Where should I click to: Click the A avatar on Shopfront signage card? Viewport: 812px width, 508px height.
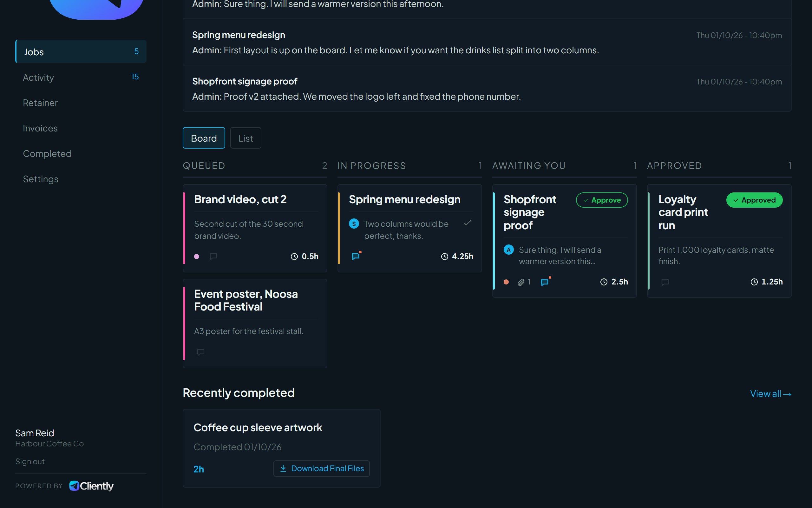coord(509,250)
